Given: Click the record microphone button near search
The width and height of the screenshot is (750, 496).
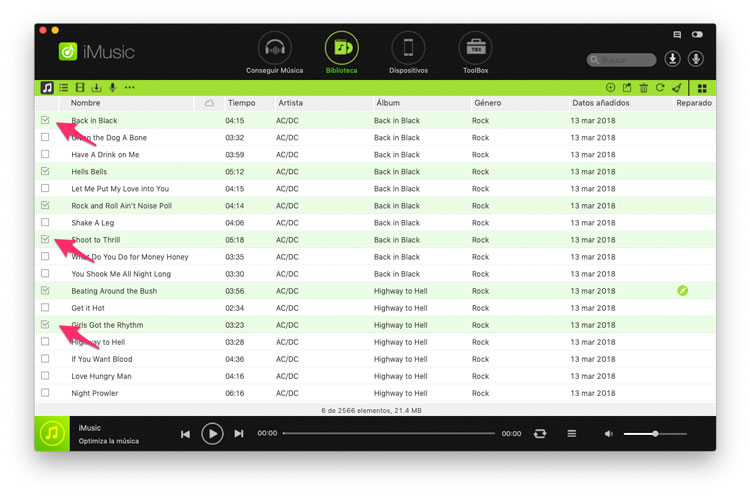Looking at the screenshot, I should (696, 59).
